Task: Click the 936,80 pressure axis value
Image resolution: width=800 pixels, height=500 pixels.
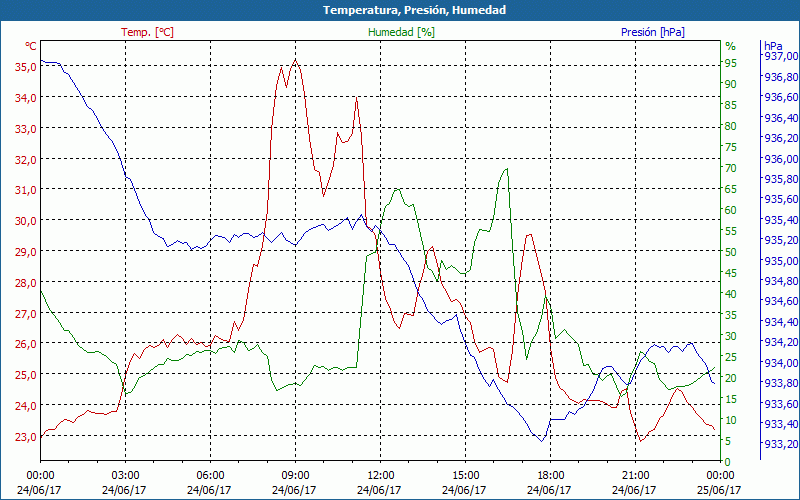Action: click(781, 77)
